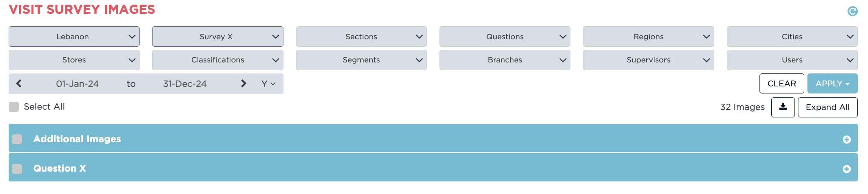This screenshot has width=868, height=194.
Task: Open the Classifications filter dropdown
Action: (x=217, y=60)
